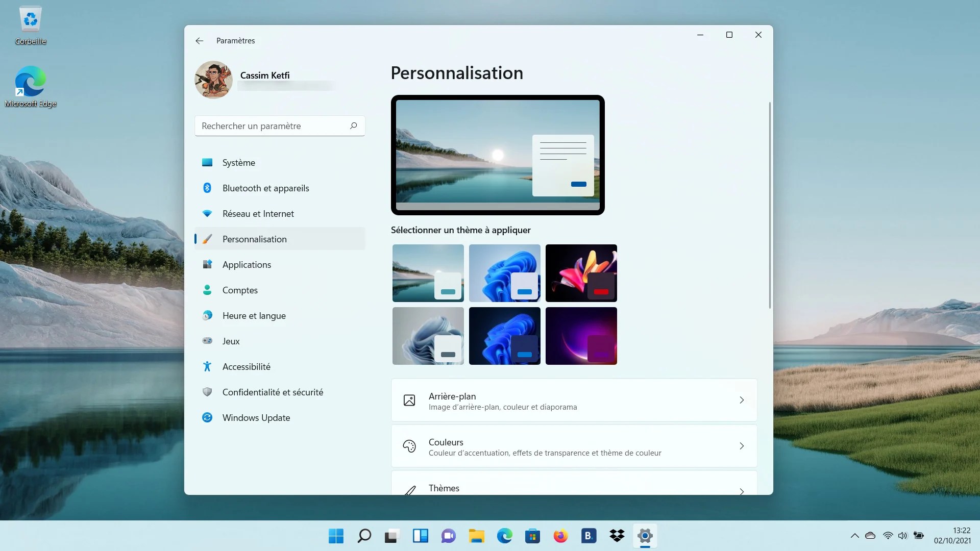The height and width of the screenshot is (551, 980).
Task: Click the search magnifier in settings field
Action: pyautogui.click(x=353, y=126)
